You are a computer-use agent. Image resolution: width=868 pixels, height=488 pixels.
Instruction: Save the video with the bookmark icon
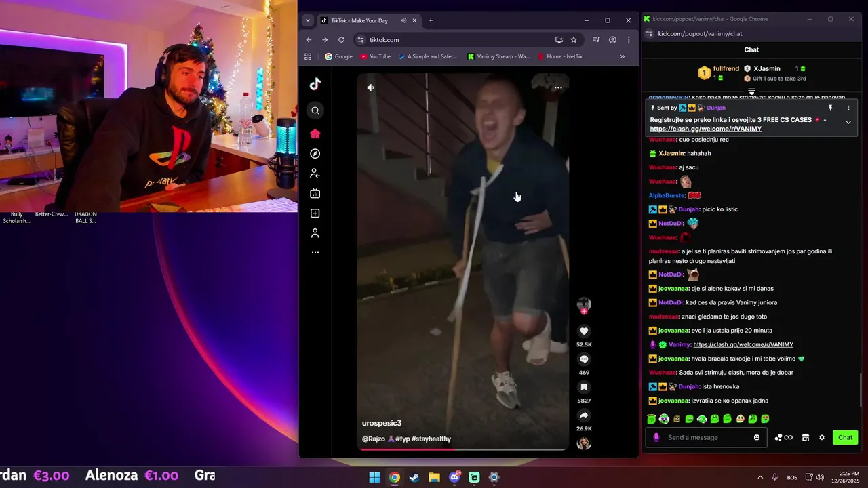tap(584, 388)
